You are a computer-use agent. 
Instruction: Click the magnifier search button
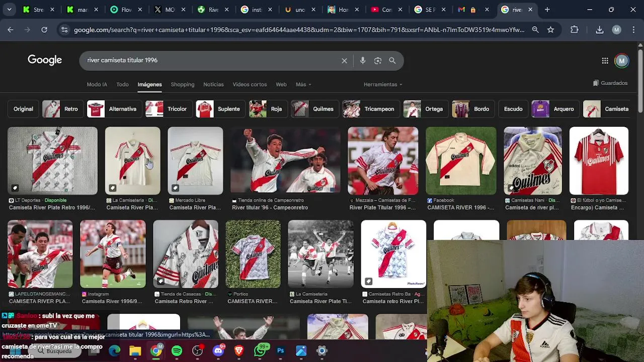coord(392,61)
